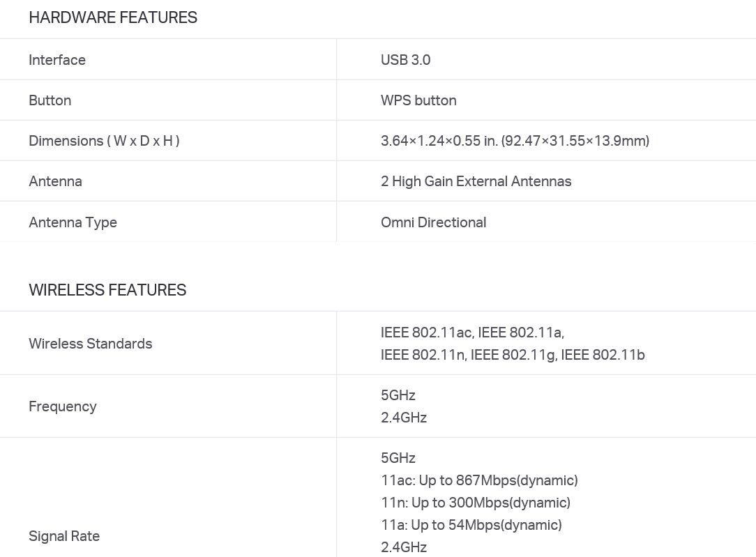
Task: Click the 11ac: Up to 867Mbps line
Action: pos(479,480)
